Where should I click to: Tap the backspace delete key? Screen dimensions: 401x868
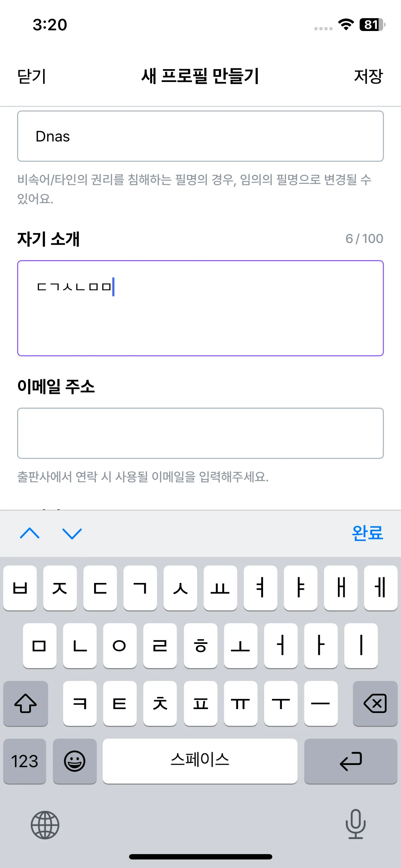(x=375, y=703)
